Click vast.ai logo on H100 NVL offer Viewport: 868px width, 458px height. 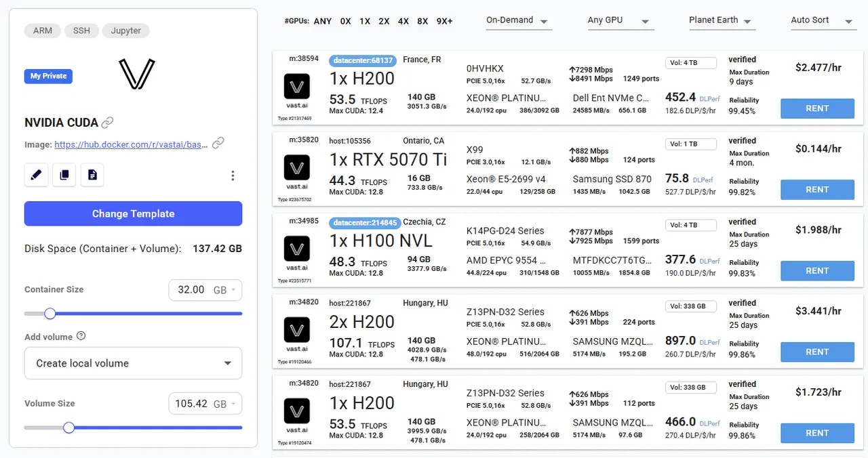[x=297, y=249]
